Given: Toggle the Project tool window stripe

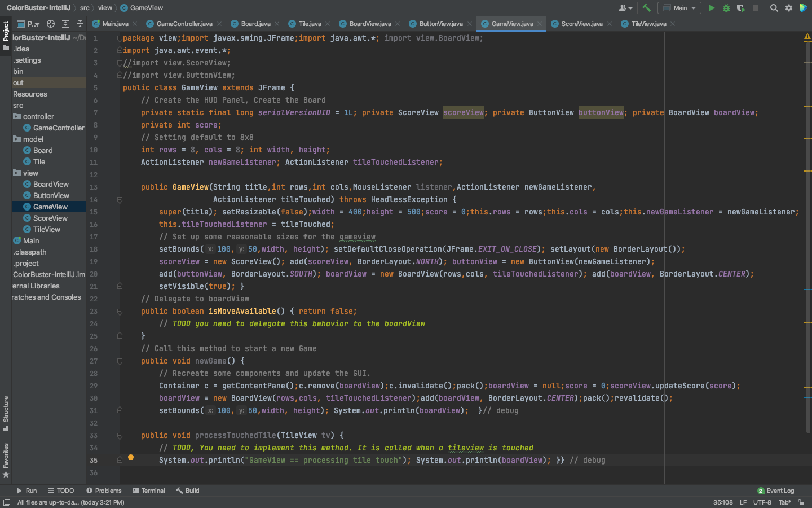Looking at the screenshot, I should pos(6,35).
